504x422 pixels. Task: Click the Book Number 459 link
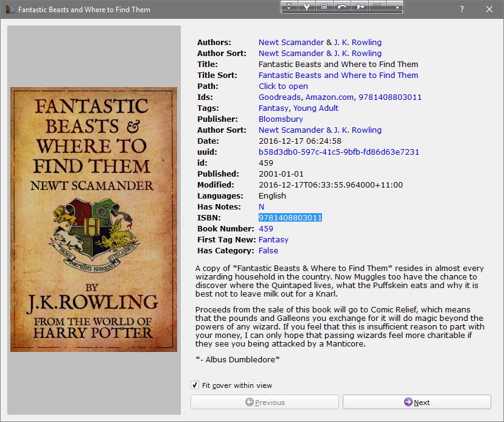click(x=266, y=229)
